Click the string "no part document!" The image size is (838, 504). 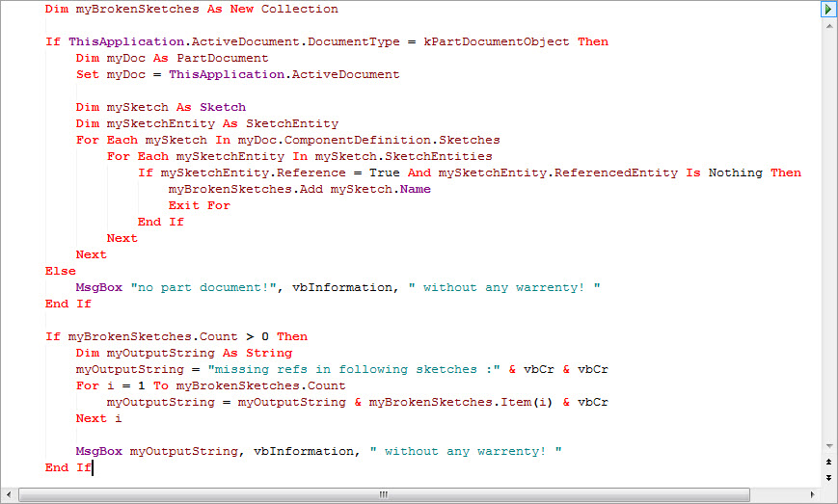click(x=203, y=288)
